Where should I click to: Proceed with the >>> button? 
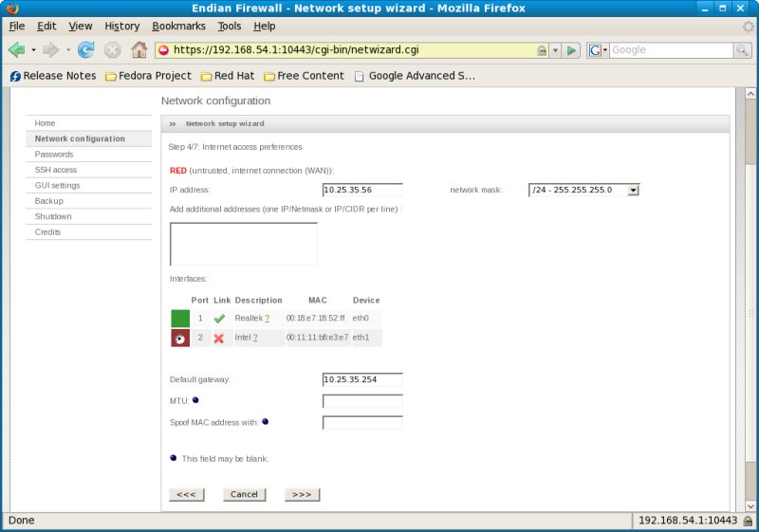[x=302, y=494]
